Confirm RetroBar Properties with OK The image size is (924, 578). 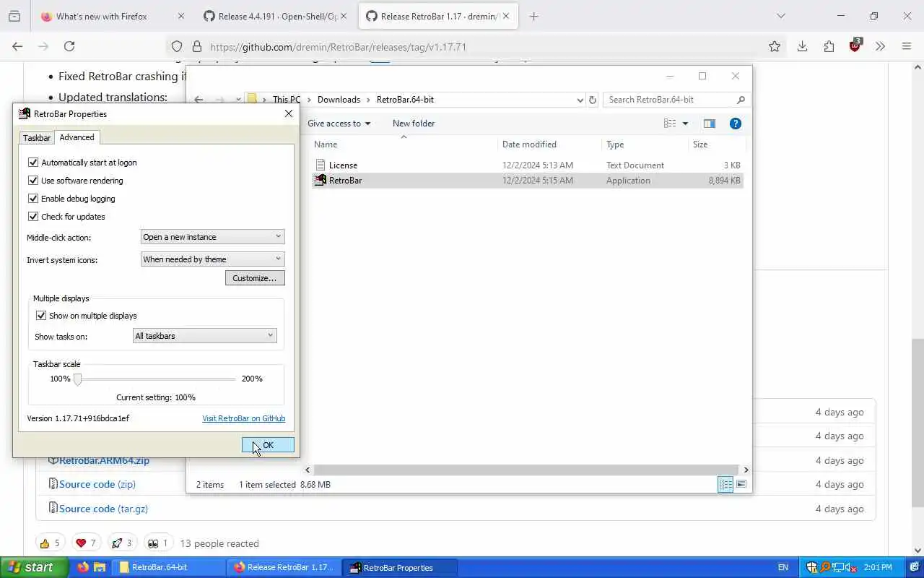tap(268, 445)
